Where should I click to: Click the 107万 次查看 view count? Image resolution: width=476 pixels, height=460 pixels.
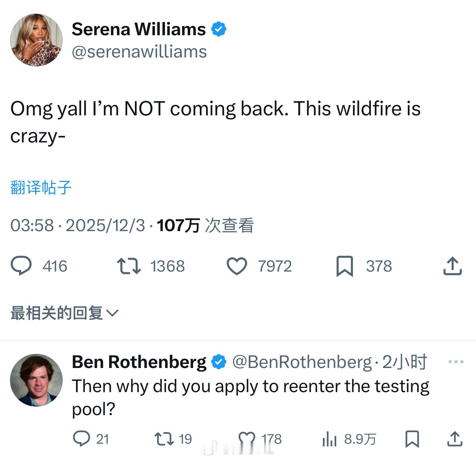point(205,225)
